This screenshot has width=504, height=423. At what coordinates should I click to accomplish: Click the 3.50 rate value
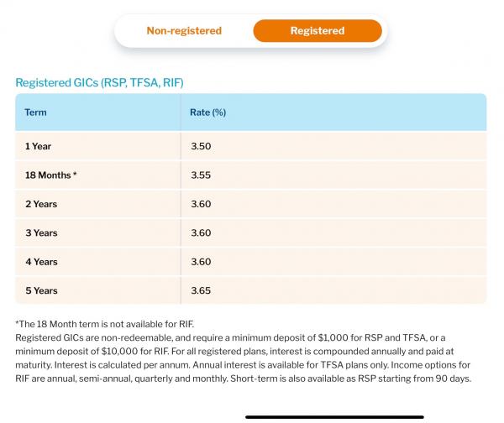tap(201, 146)
